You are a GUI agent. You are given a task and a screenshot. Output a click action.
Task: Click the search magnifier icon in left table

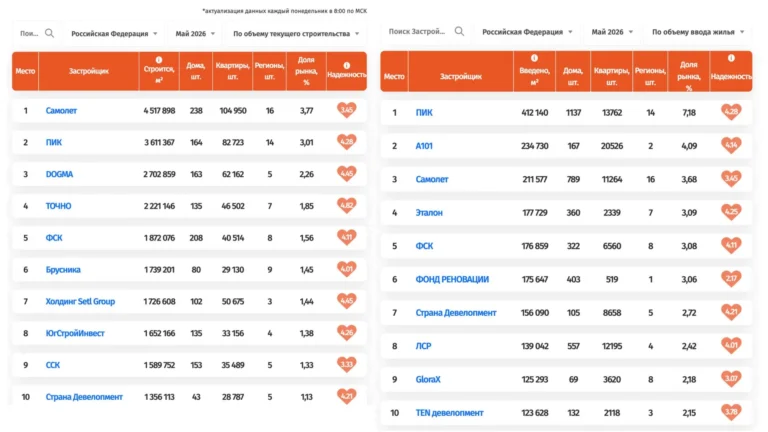[49, 33]
